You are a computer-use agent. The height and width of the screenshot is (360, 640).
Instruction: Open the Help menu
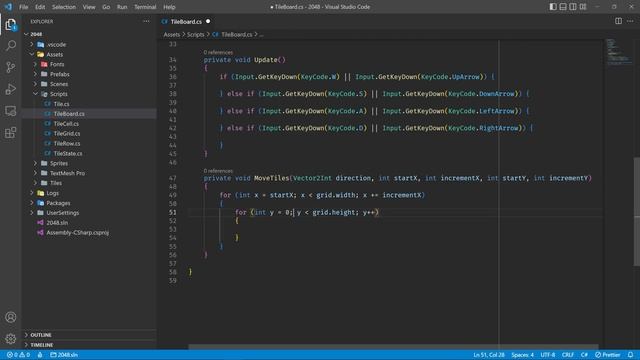click(169, 7)
